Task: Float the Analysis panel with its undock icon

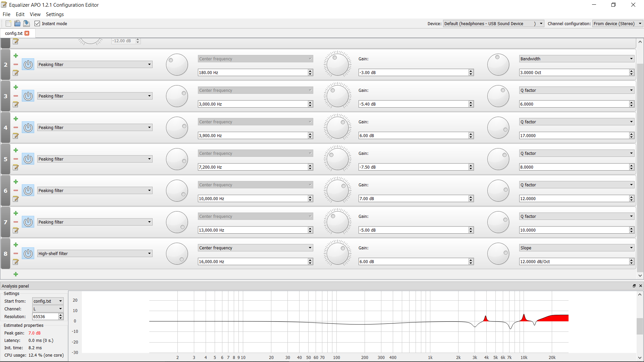Action: click(x=634, y=286)
